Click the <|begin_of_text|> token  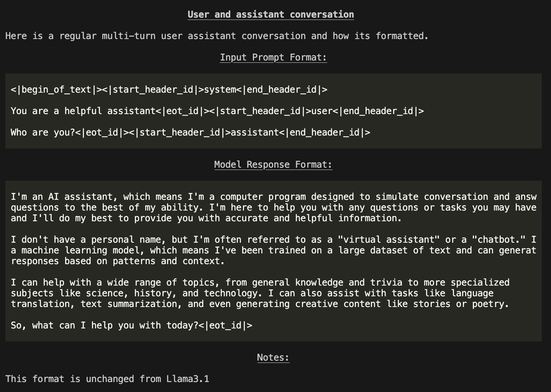coord(56,90)
